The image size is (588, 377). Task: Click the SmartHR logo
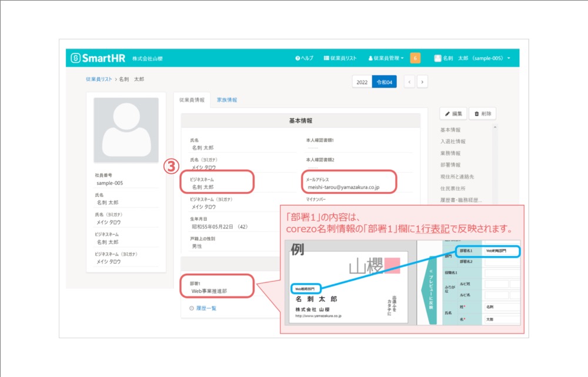98,58
